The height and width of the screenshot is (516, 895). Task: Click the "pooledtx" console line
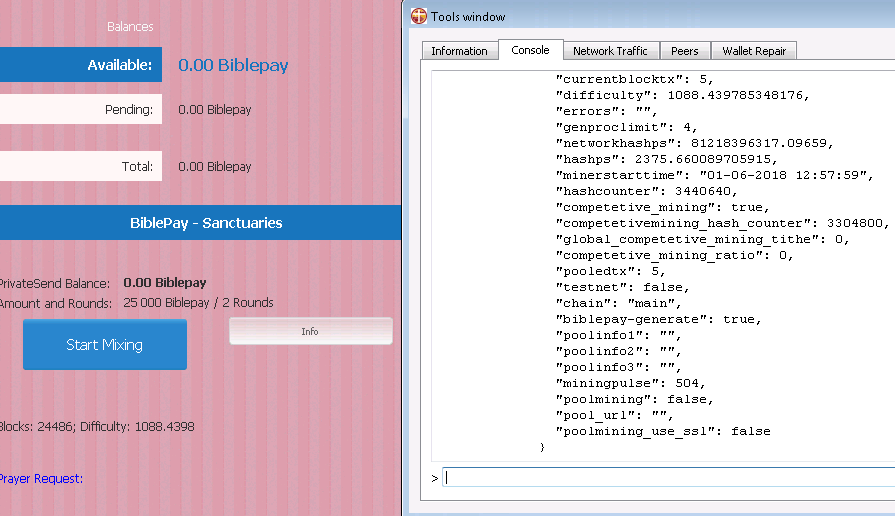(x=611, y=271)
